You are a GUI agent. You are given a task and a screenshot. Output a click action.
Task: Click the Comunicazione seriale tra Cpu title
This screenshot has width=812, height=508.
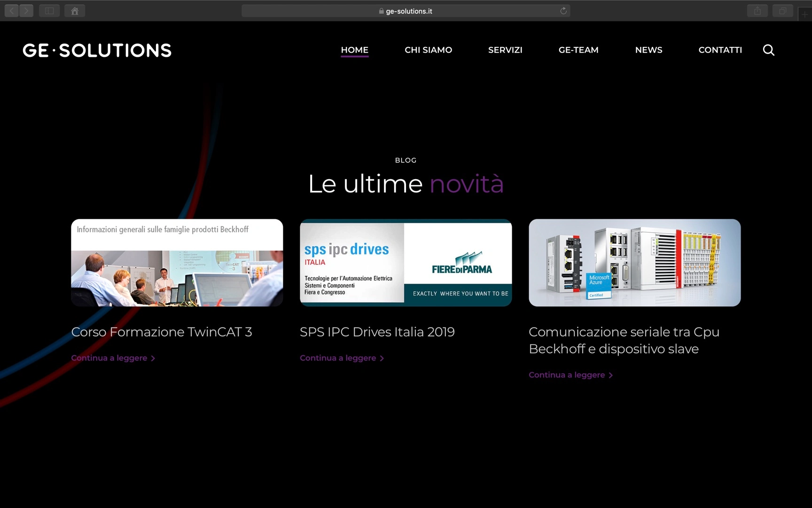pos(624,341)
